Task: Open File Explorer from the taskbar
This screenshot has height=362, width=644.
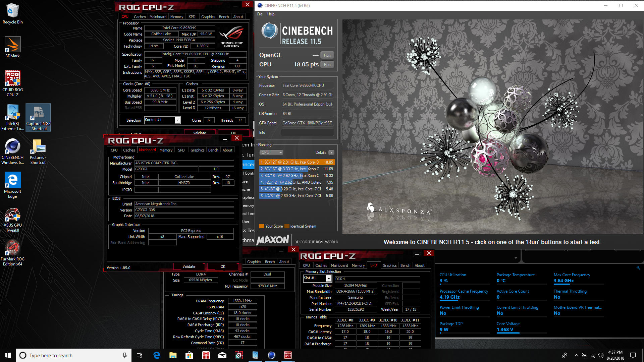Action: click(x=173, y=355)
